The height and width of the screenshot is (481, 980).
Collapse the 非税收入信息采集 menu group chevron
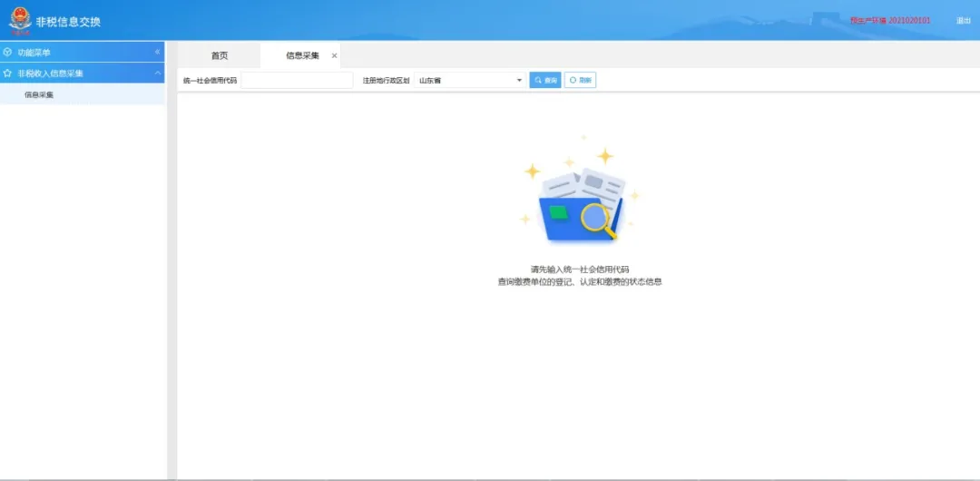point(157,74)
